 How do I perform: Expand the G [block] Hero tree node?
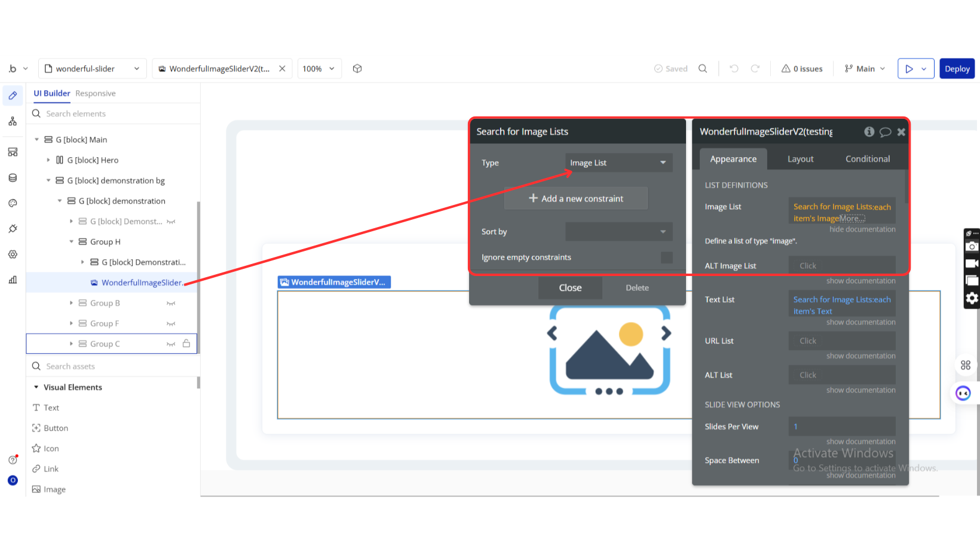[x=48, y=160]
